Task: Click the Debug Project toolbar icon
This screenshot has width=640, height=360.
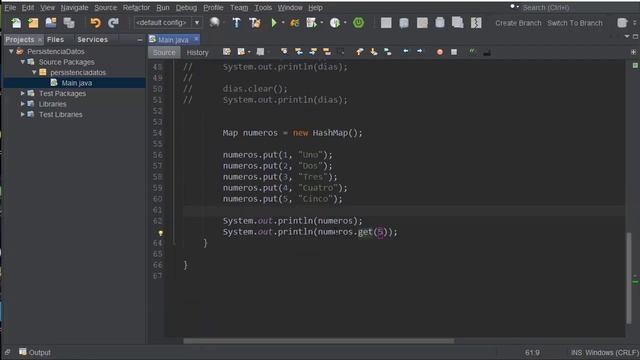Action: point(294,23)
